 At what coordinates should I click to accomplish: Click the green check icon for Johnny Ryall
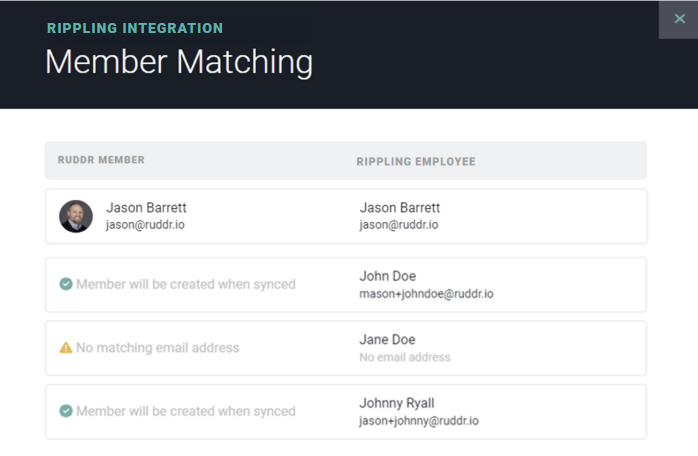tap(66, 411)
